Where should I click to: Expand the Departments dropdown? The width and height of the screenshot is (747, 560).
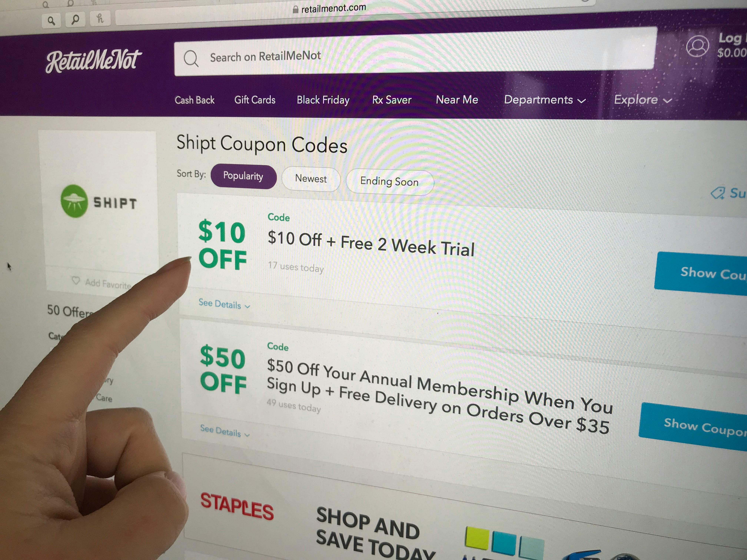pos(544,100)
